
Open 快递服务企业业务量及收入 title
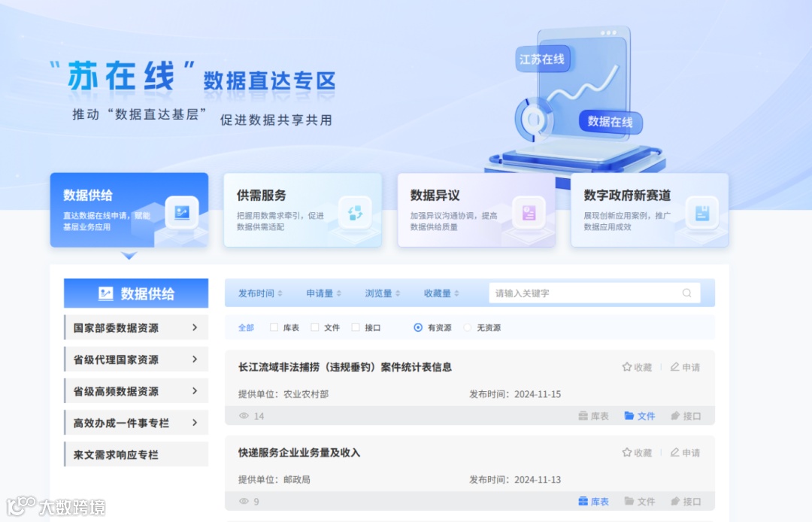click(x=298, y=453)
